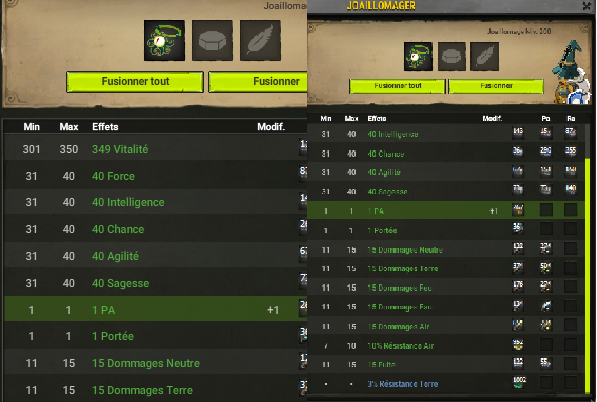Image resolution: width=597 pixels, height=402 pixels.
Task: Select the Pa rune icon for the Fuite row
Action: pos(546,363)
